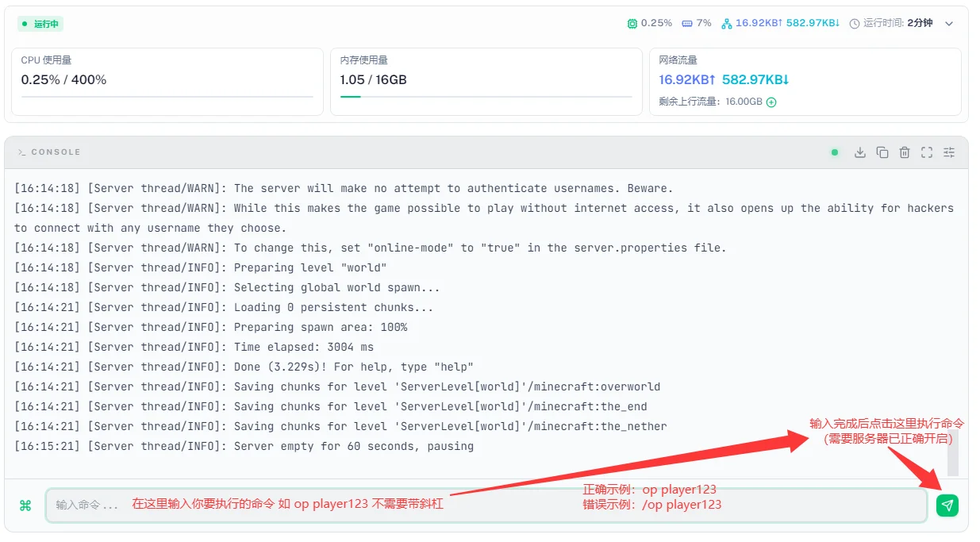
Task: Click the 'Time elapsed: 3004 ms' log line
Action: click(x=194, y=347)
